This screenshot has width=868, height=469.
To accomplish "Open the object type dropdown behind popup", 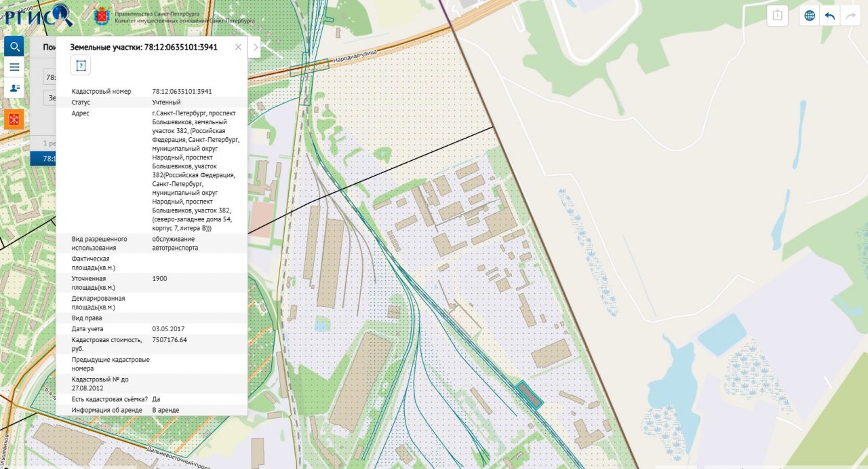I will [x=50, y=98].
